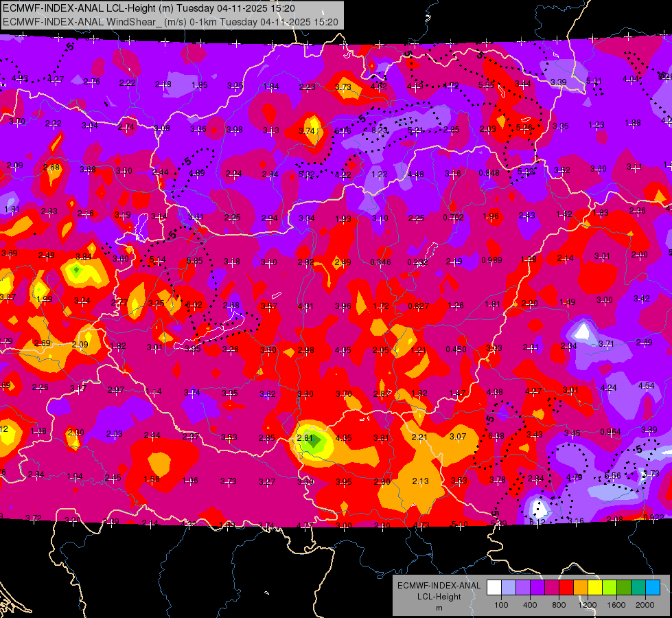The height and width of the screenshot is (618, 672).
Task: Choose the dark green legend swatch
Action: (x=624, y=588)
